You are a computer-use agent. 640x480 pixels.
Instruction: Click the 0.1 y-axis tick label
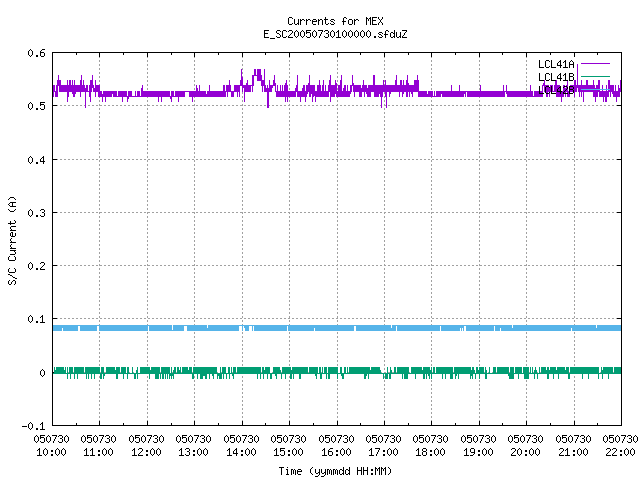click(36, 319)
